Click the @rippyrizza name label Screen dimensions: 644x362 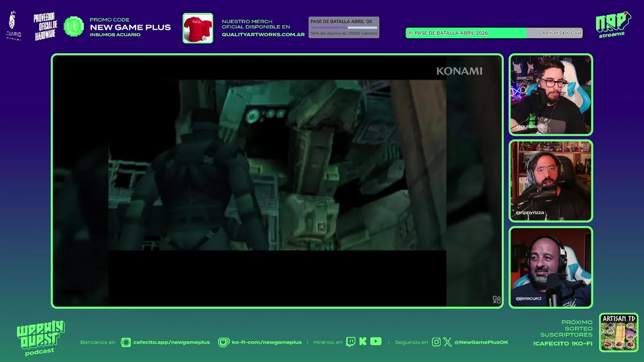point(530,213)
